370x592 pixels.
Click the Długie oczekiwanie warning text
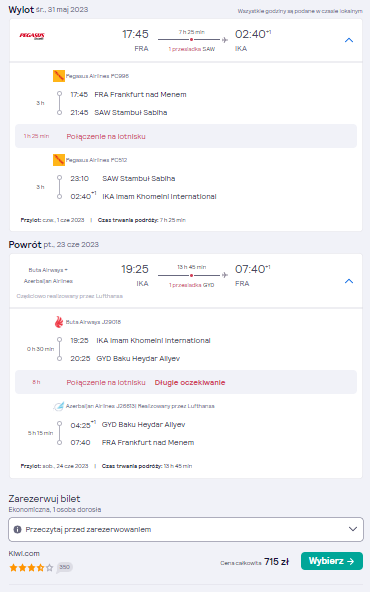click(x=190, y=382)
